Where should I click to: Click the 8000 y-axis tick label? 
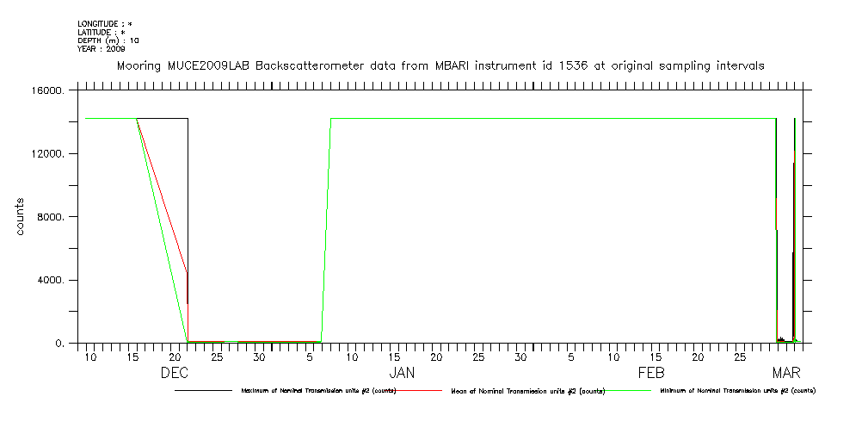click(50, 218)
